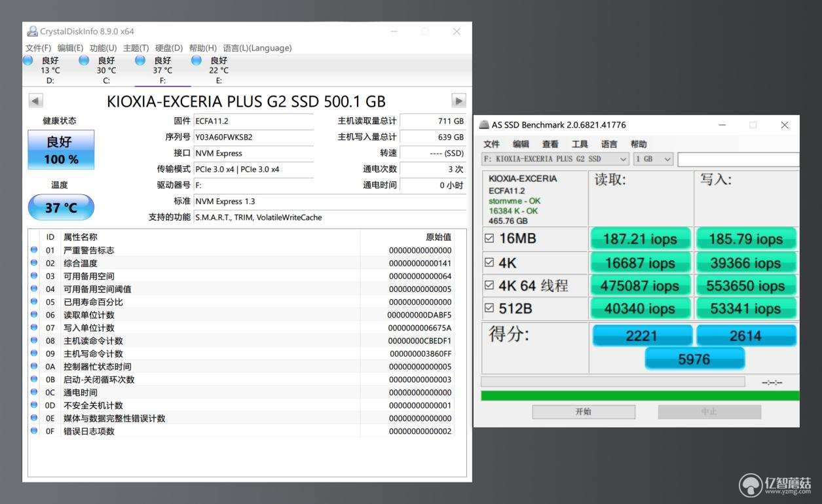Click the 4K write result 39366 iops
Screen dimensions: 822x504
[x=746, y=262]
